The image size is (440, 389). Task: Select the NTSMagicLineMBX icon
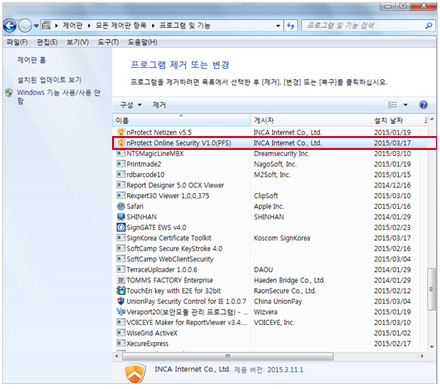(121, 154)
